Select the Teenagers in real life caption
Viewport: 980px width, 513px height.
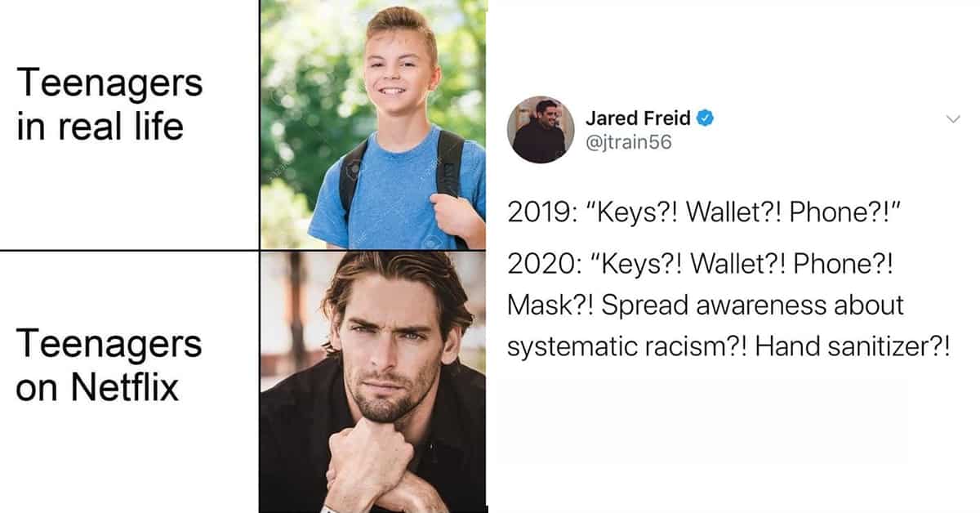pos(109,105)
